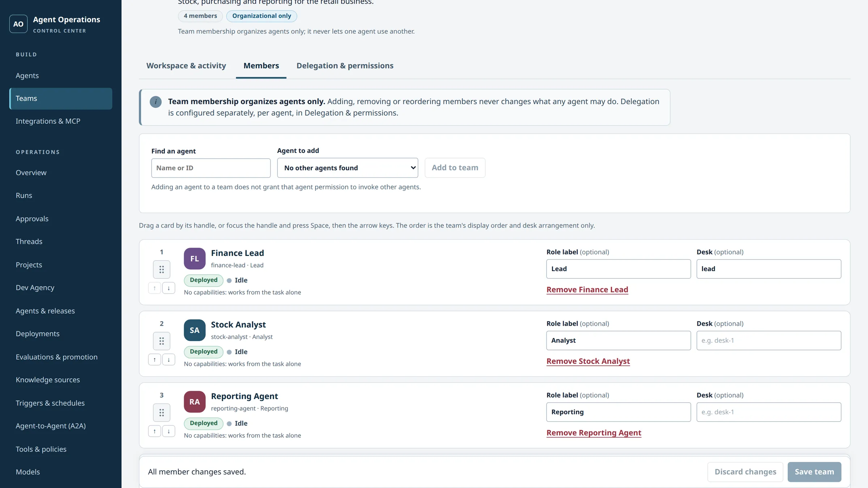The width and height of the screenshot is (868, 488).
Task: Click Remove Stock Analyst link
Action: pyautogui.click(x=588, y=361)
